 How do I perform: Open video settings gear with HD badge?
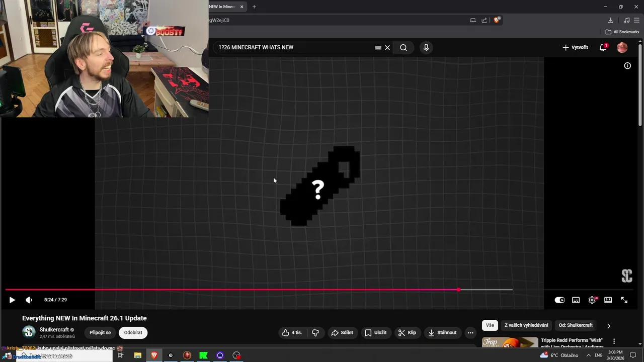click(592, 300)
